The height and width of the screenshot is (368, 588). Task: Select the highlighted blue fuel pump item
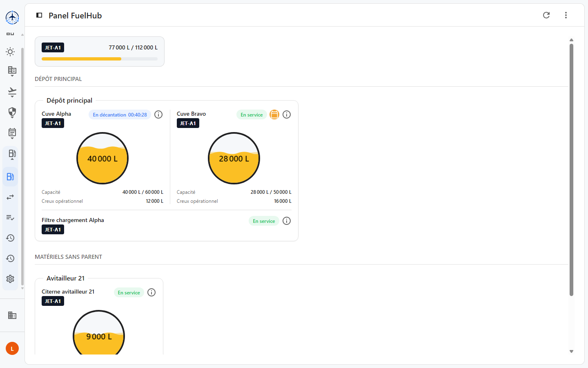(10, 177)
